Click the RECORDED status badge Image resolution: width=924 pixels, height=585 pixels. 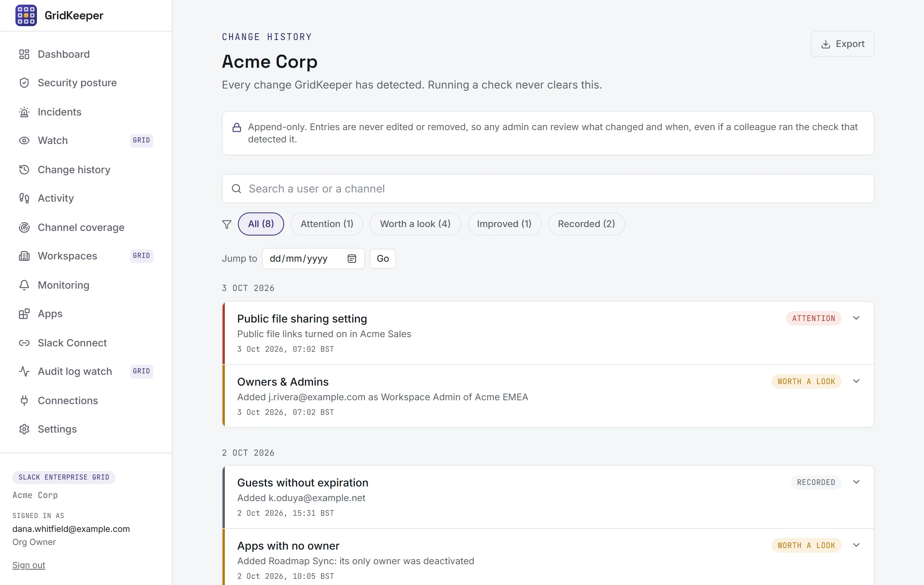pyautogui.click(x=816, y=482)
